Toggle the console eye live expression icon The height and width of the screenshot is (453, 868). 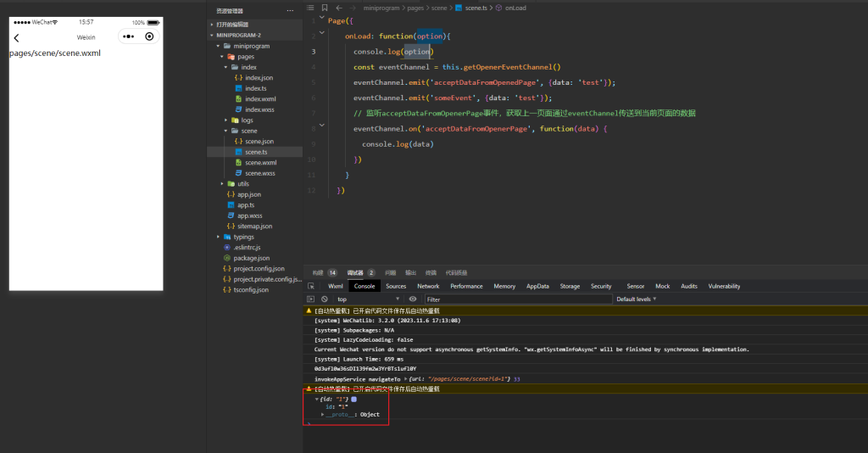click(413, 299)
